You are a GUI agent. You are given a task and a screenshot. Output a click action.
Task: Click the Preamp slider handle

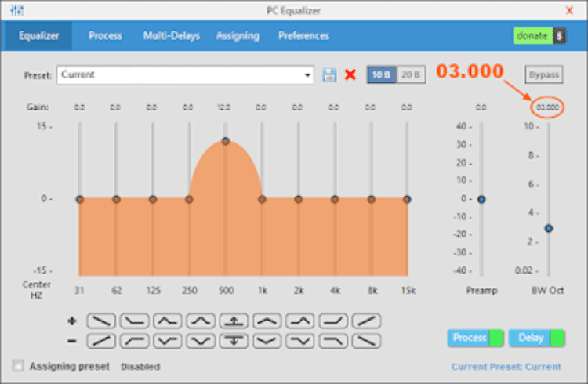481,199
